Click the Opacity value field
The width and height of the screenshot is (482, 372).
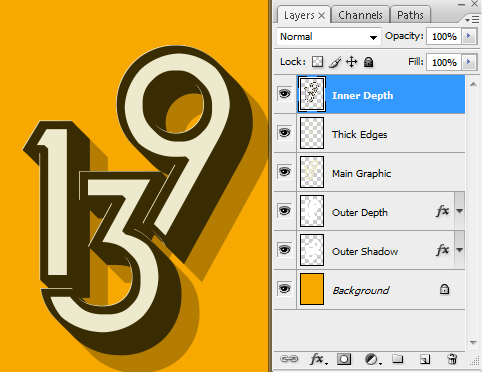click(444, 36)
